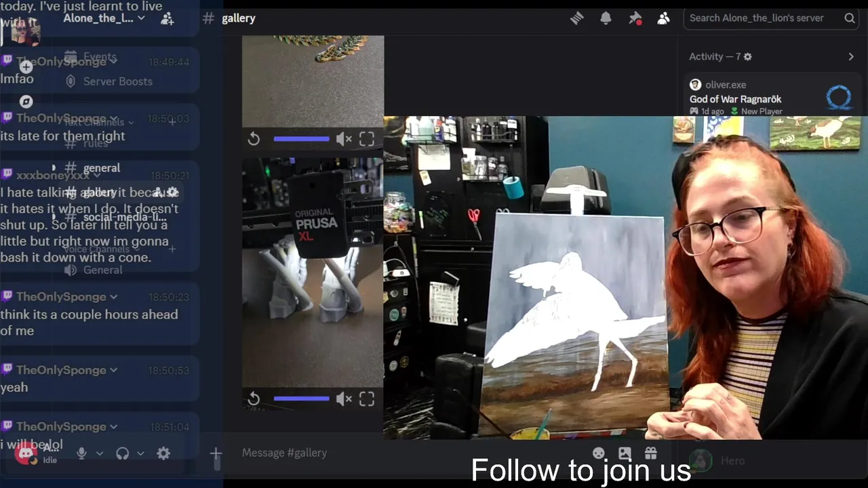Create invite icon on gallery channel
The height and width of the screenshot is (488, 868).
click(x=158, y=192)
